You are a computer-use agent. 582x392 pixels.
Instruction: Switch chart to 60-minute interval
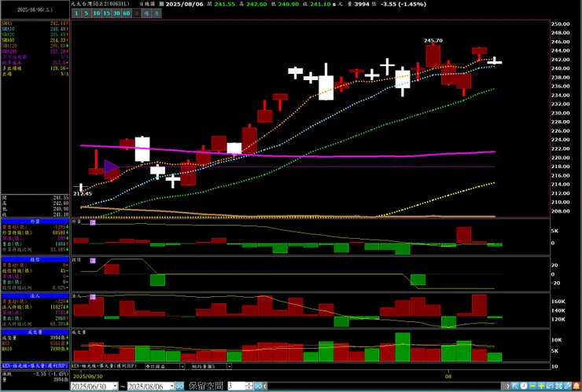[x=127, y=13]
